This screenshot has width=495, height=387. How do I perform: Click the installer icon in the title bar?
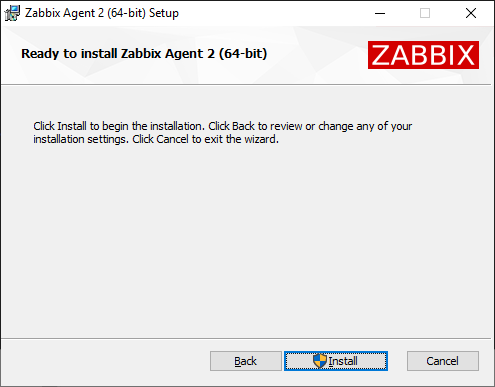pyautogui.click(x=12, y=13)
